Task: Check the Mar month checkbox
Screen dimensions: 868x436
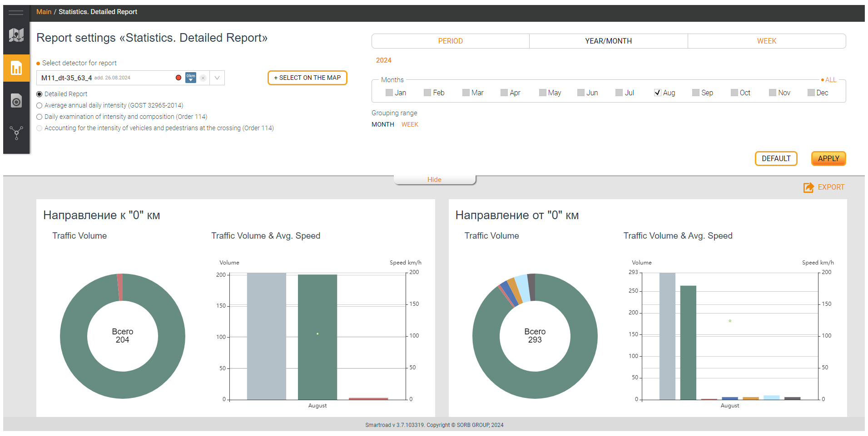Action: [466, 93]
